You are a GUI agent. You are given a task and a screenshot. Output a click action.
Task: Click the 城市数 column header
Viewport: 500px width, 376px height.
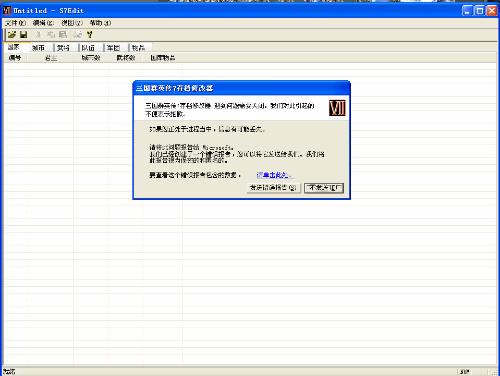pos(91,58)
